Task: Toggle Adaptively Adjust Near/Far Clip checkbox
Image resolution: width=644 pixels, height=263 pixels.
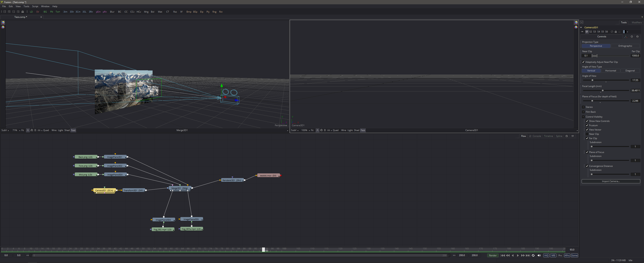Action: click(583, 62)
